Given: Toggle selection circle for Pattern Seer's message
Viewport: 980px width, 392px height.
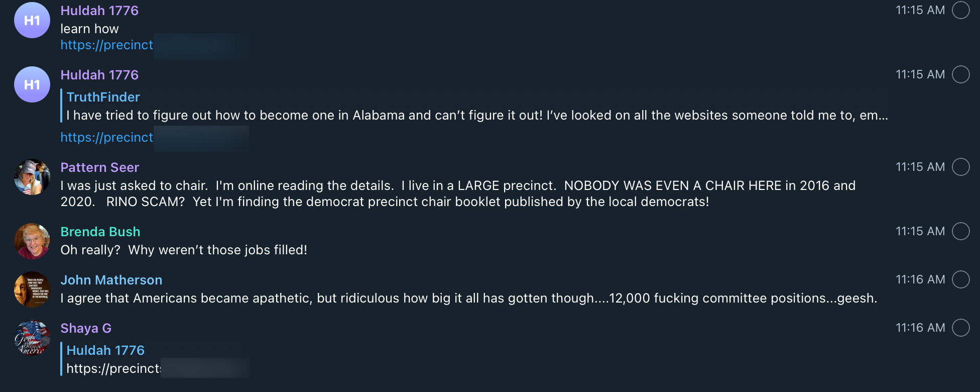Looking at the screenshot, I should pyautogui.click(x=960, y=167).
